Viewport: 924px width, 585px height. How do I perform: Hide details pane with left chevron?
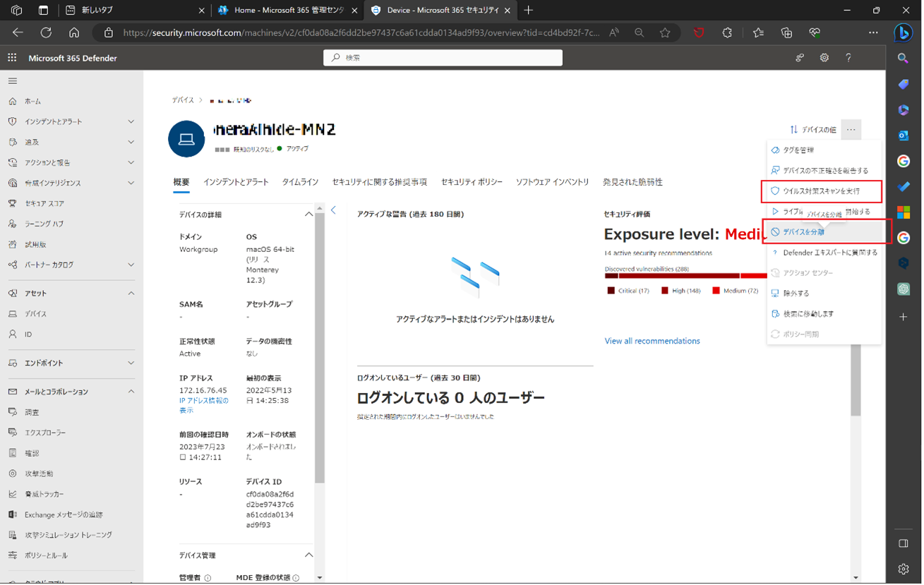click(333, 210)
